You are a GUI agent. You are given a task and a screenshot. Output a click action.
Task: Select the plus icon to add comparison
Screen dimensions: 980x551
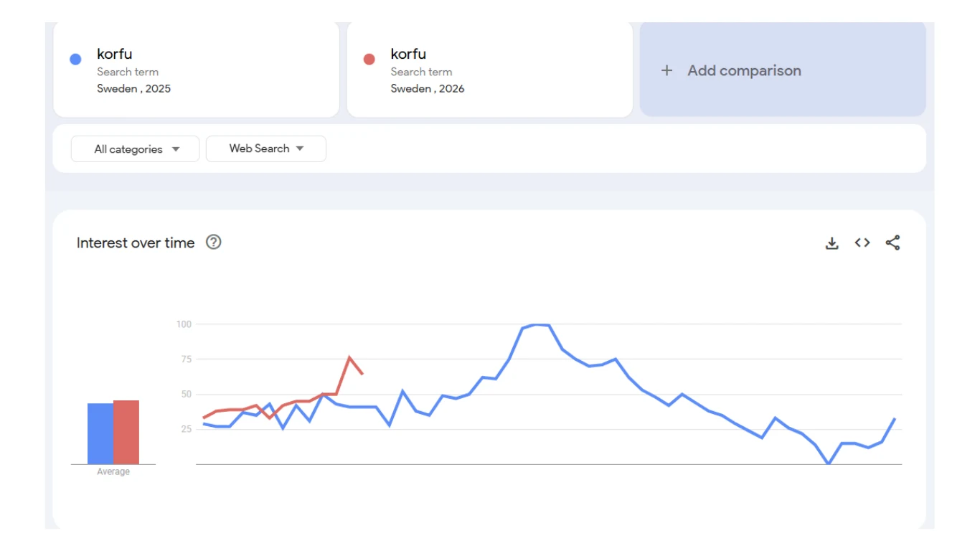[666, 70]
